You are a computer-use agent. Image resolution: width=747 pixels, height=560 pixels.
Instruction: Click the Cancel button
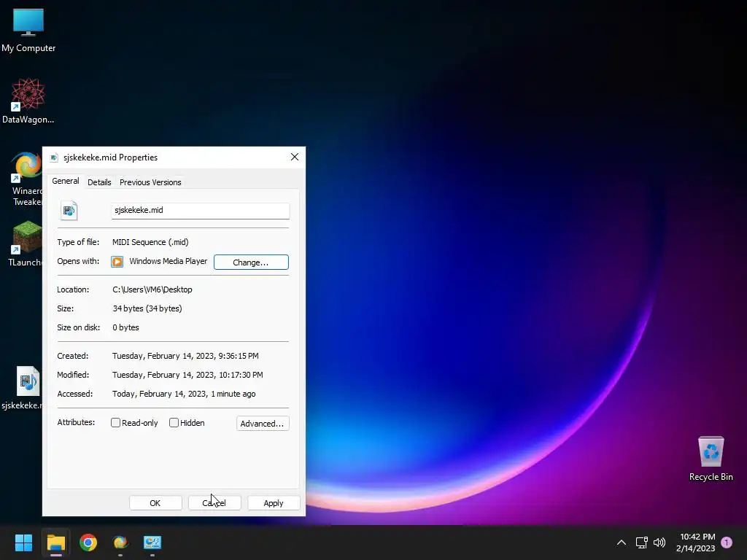214,503
